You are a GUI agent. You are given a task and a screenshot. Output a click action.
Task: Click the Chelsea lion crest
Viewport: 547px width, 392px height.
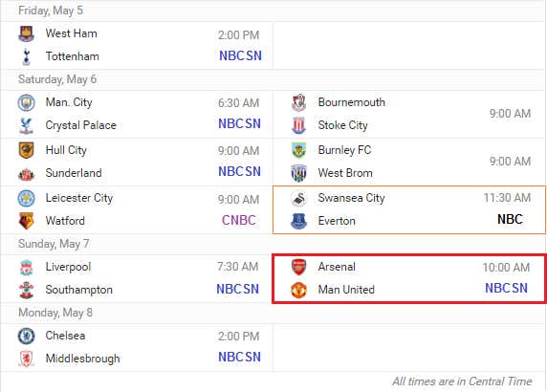pyautogui.click(x=26, y=336)
